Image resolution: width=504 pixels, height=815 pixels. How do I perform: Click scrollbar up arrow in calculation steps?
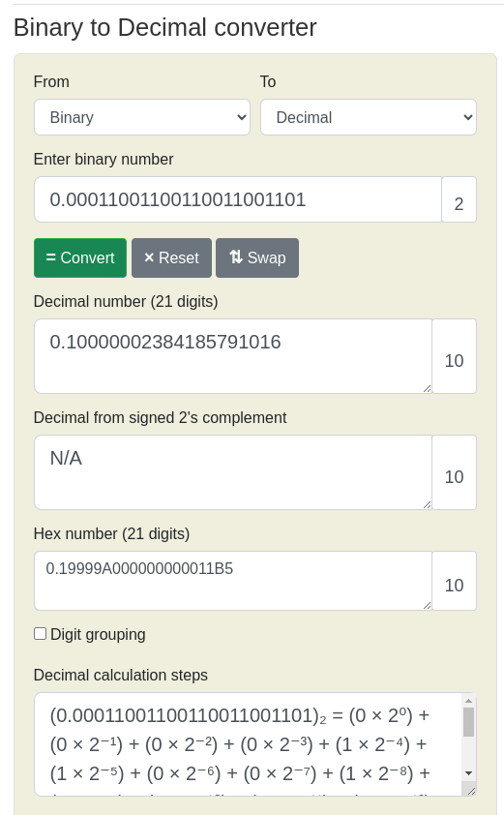[x=468, y=701]
